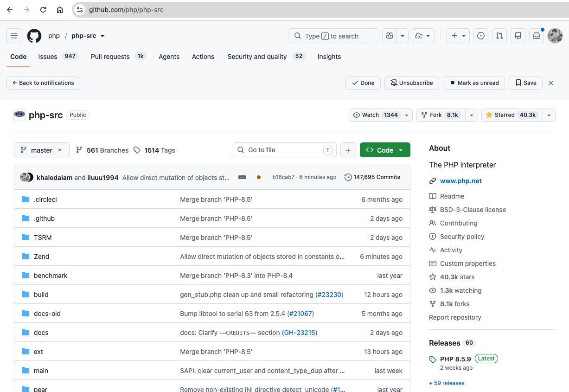
Task: Click the Go to file field
Action: coord(285,150)
